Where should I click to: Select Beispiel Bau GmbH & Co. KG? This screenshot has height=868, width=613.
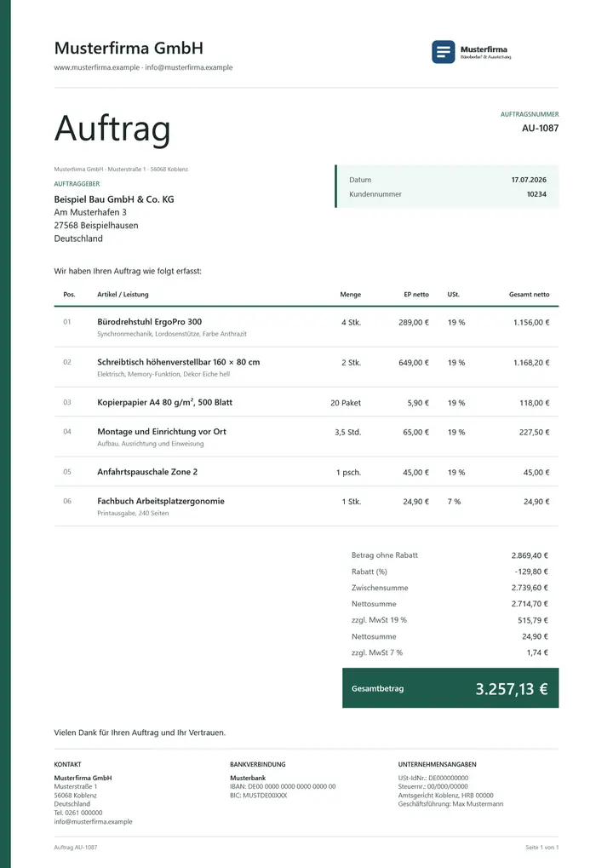point(114,199)
